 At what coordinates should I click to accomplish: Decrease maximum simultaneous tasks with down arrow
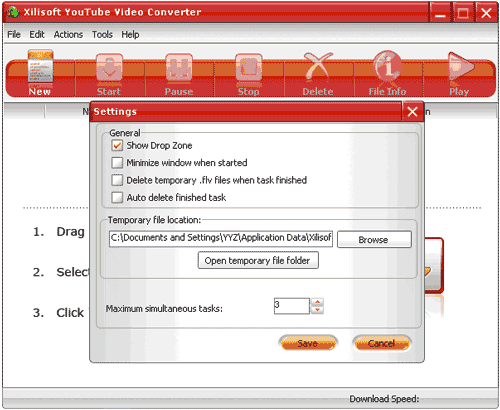tap(318, 310)
